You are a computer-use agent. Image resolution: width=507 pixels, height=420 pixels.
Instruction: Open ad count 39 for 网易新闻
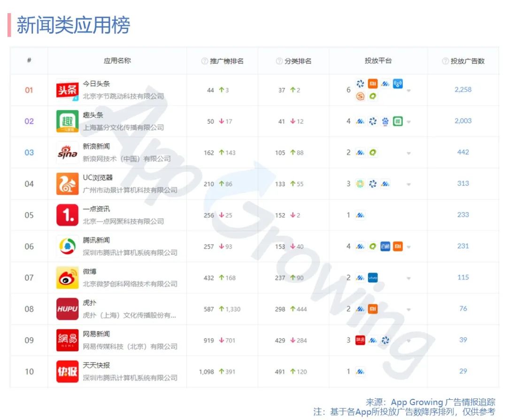[463, 340]
